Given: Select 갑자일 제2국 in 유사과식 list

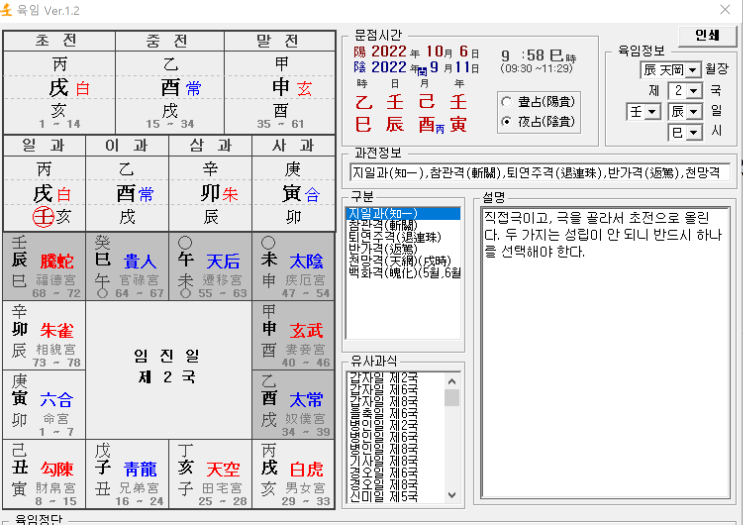Looking at the screenshot, I should [384, 378].
